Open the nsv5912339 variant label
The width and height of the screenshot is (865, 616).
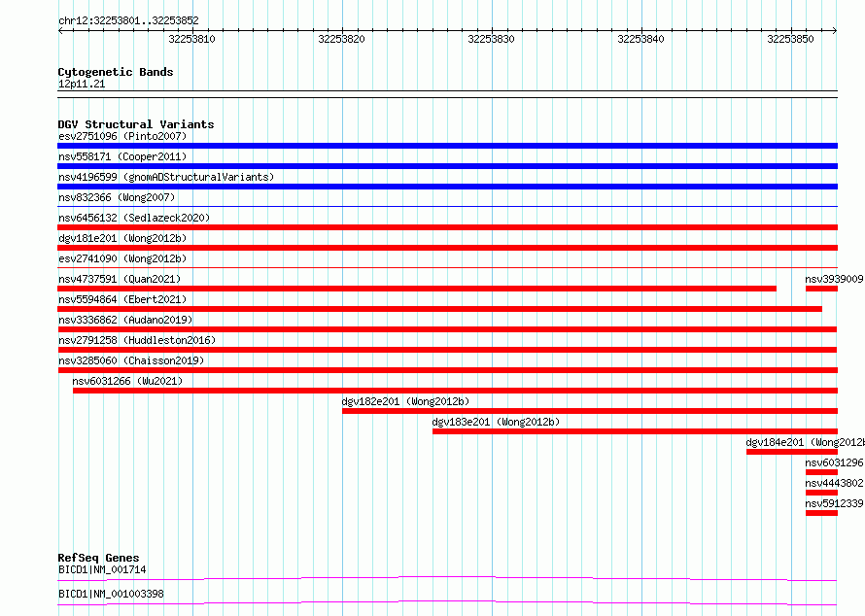pyautogui.click(x=834, y=503)
